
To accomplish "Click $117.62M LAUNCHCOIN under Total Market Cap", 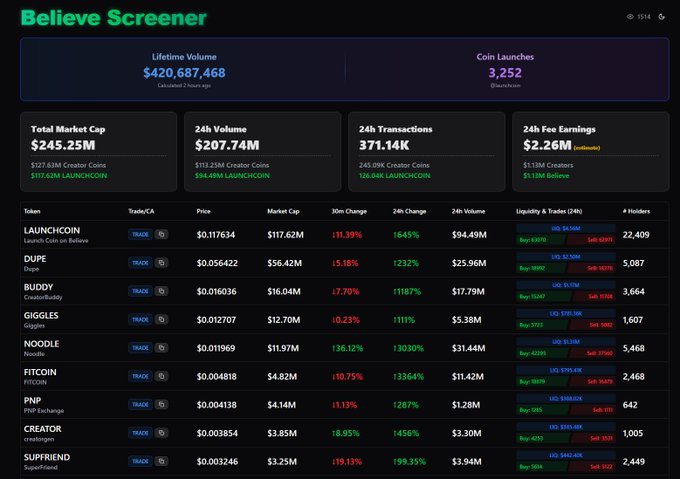I will pos(69,176).
